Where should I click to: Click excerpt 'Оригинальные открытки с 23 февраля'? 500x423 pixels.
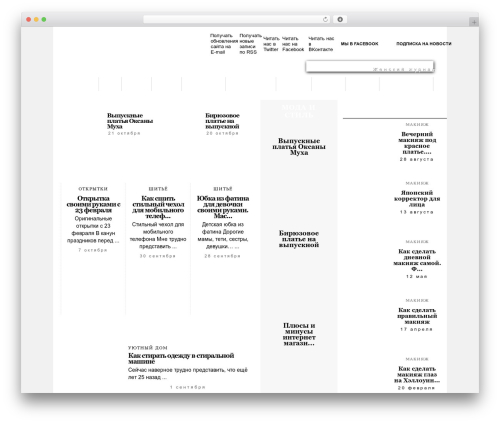click(93, 230)
